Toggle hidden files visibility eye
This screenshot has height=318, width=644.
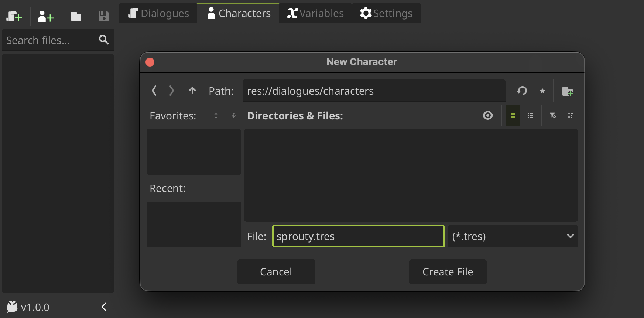[x=488, y=115]
